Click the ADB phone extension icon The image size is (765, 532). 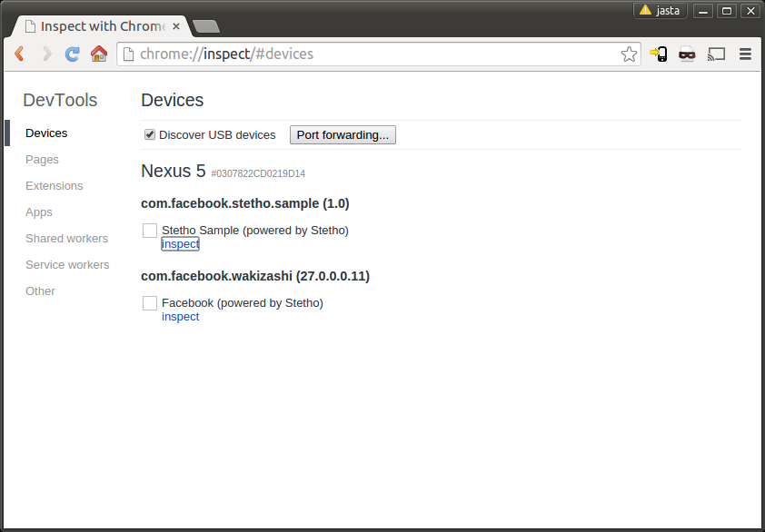658,54
